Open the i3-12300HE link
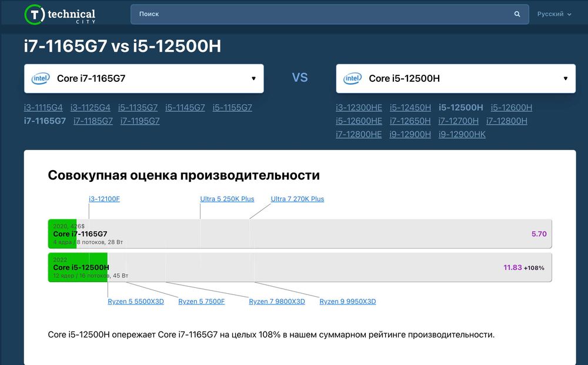588x365 pixels. pyautogui.click(x=359, y=107)
